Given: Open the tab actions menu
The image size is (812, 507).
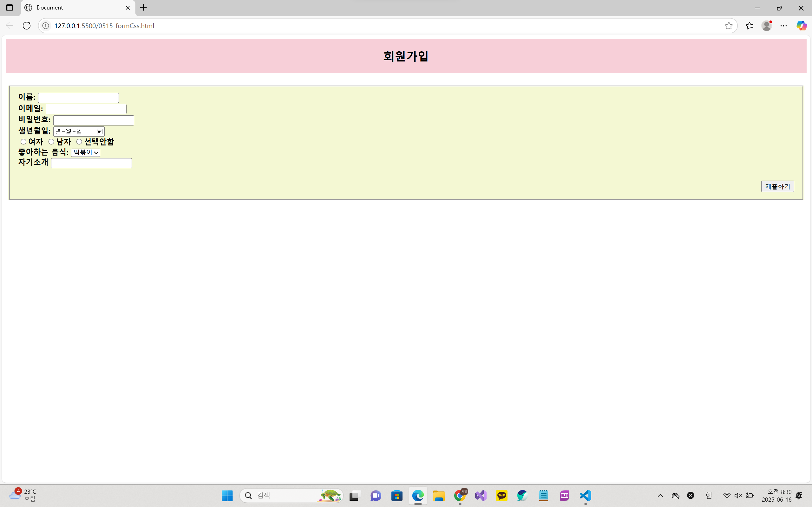Looking at the screenshot, I should tap(10, 8).
